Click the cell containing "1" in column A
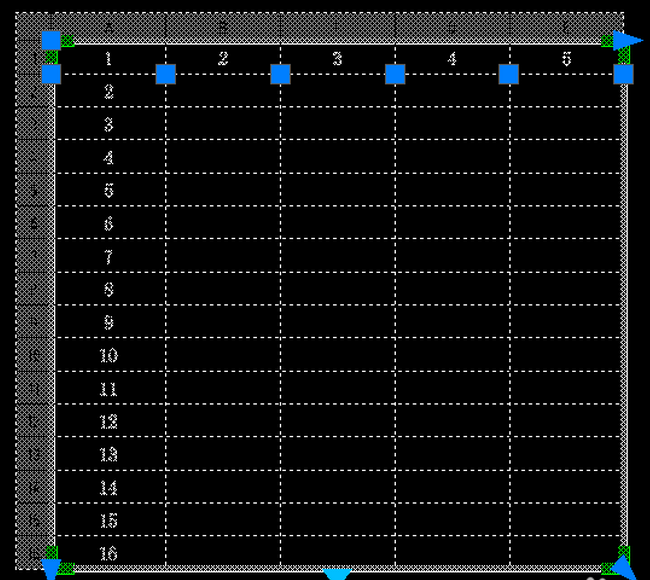 pos(110,59)
